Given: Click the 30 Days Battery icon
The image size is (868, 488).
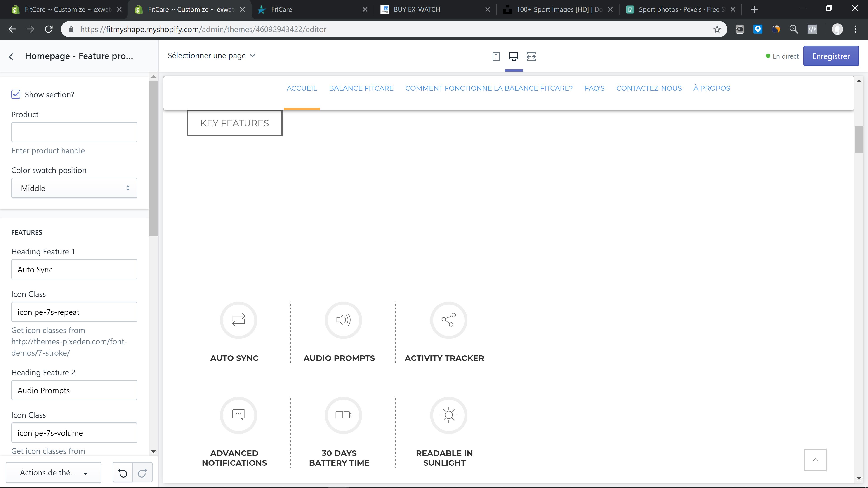Looking at the screenshot, I should pos(343,415).
